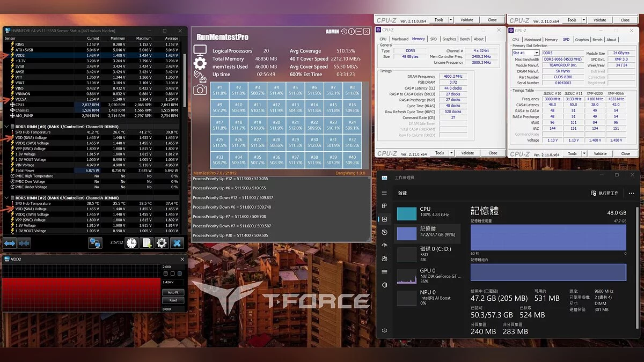The image size is (644, 362).
Task: Click Task Manager more options ellipsis
Action: (x=631, y=193)
